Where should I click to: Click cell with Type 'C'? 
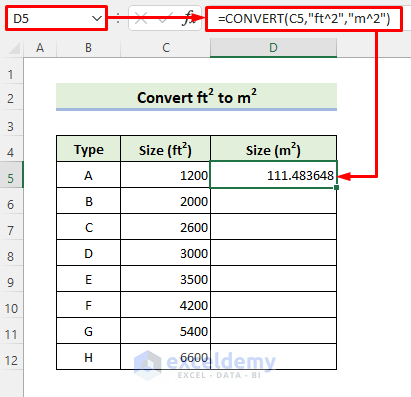click(x=89, y=227)
